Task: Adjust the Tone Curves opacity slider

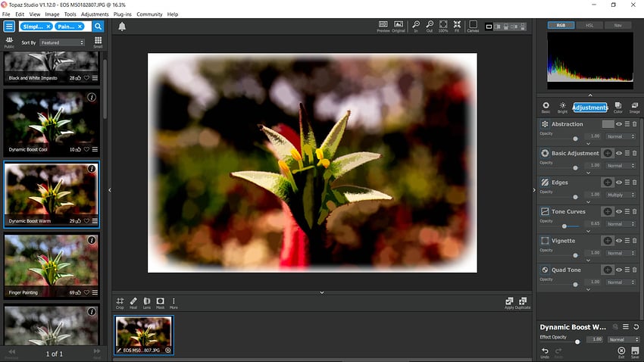Action: coord(564,225)
